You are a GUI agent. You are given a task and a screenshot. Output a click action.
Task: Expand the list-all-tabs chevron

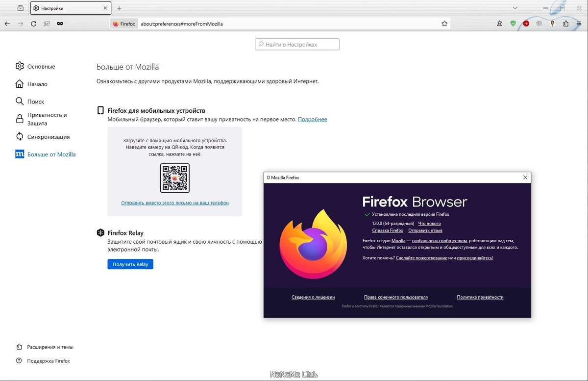(x=515, y=8)
